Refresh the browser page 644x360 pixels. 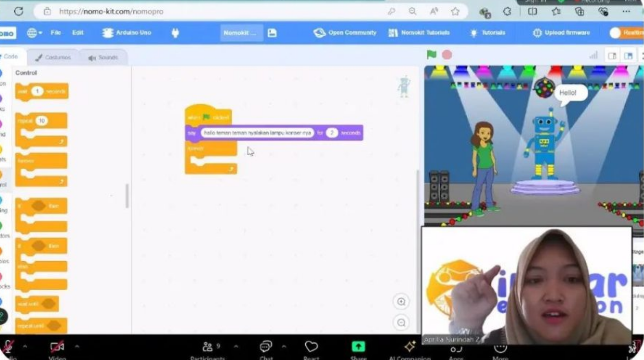click(x=19, y=11)
